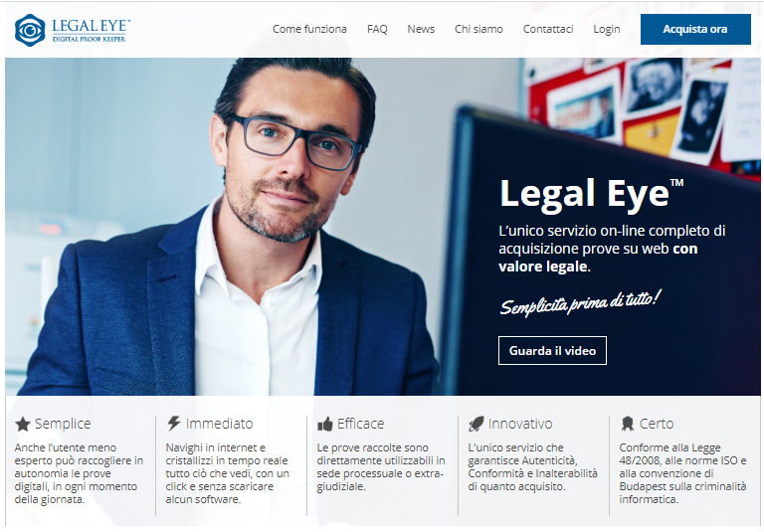Click the thumbs-up icon beside Efficace
764x532 pixels.
[325, 424]
